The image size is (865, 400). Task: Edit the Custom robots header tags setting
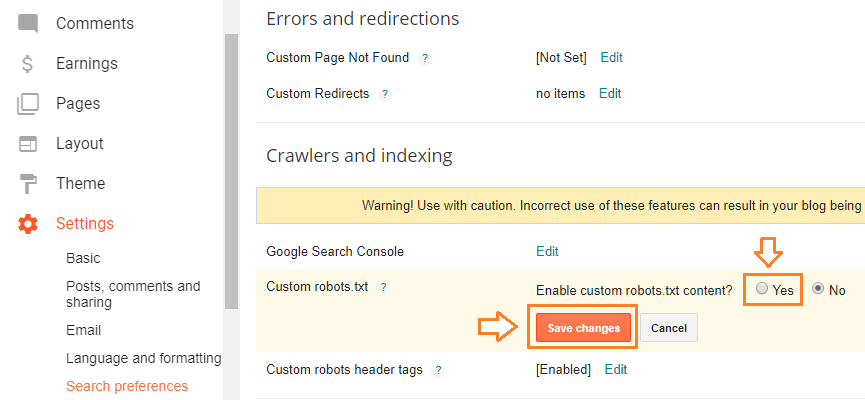(616, 370)
